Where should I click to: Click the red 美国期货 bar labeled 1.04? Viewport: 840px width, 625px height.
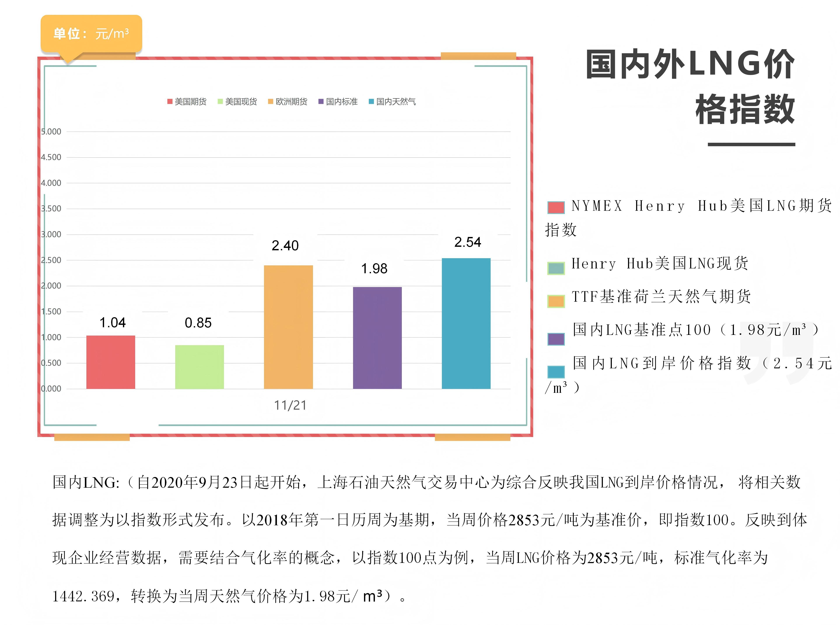click(x=110, y=362)
